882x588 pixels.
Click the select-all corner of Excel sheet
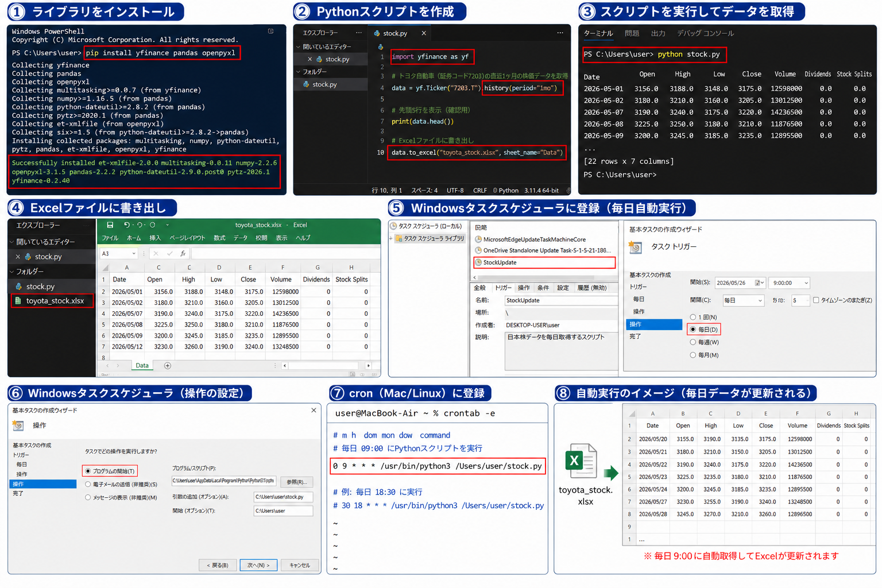point(105,268)
